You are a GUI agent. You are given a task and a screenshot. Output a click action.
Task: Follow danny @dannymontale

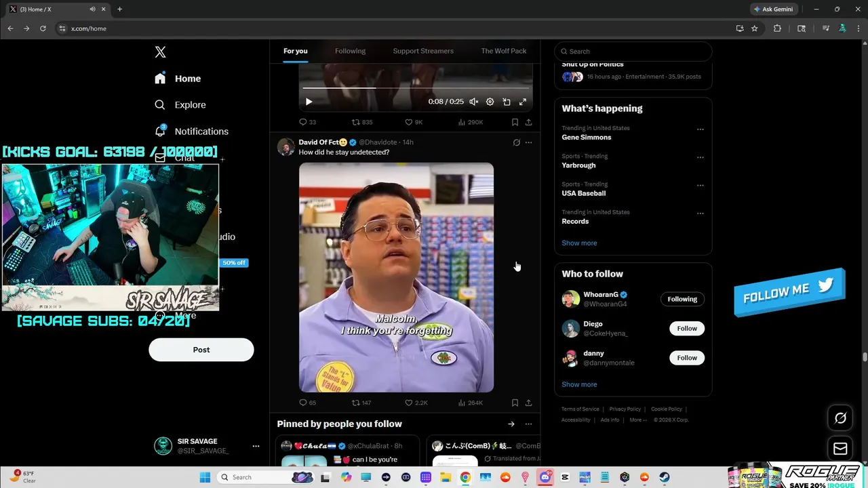[x=687, y=358]
